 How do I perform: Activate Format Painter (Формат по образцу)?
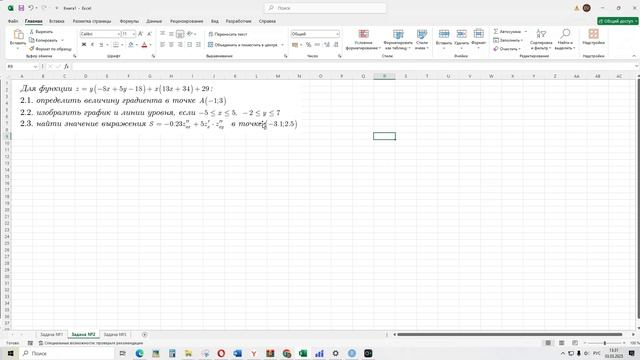tap(50, 49)
